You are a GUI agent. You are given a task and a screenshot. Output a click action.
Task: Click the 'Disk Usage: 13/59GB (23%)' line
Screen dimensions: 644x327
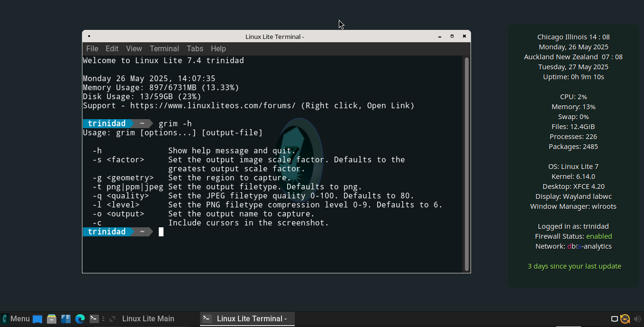[x=142, y=97]
